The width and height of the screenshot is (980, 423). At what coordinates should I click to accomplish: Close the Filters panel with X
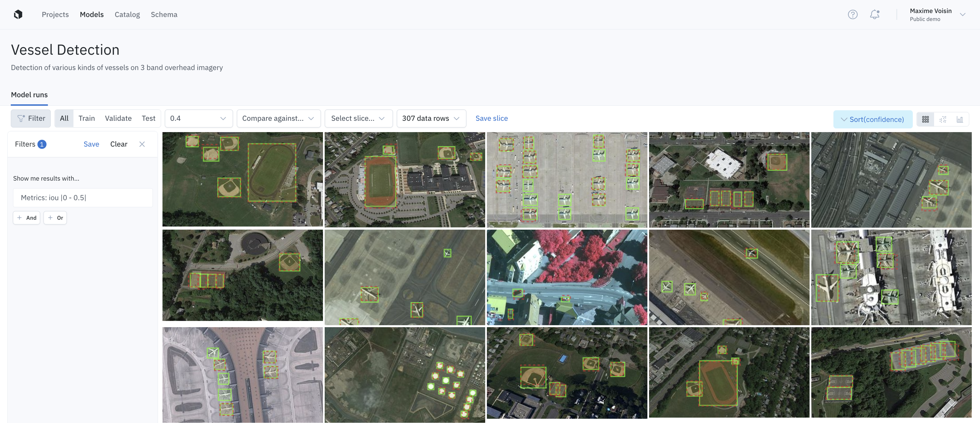tap(142, 144)
